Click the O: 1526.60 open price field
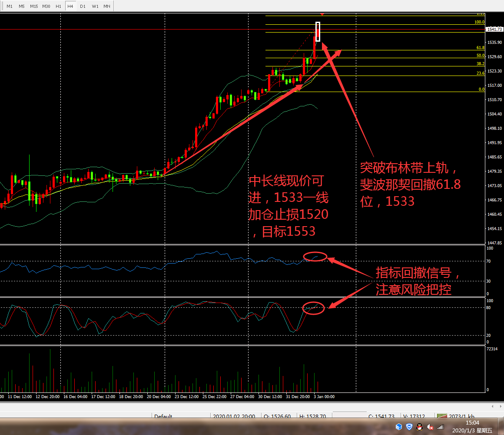The image size is (504, 435). click(277, 416)
